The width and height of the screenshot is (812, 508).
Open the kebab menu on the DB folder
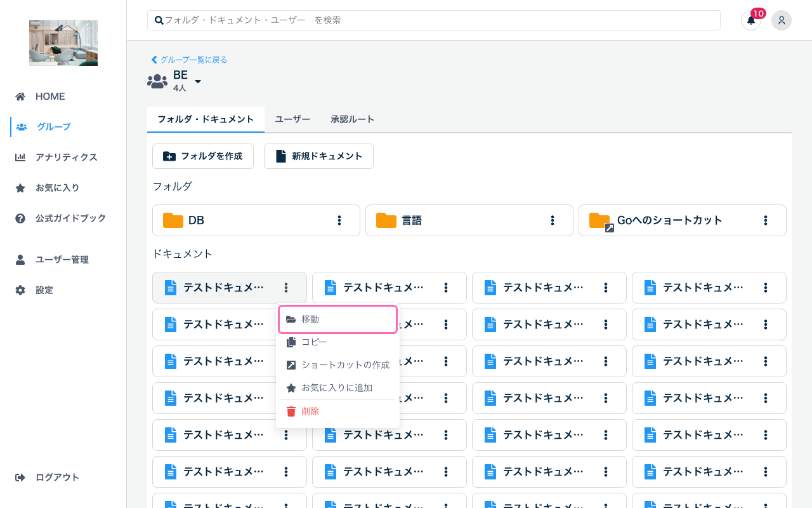341,220
